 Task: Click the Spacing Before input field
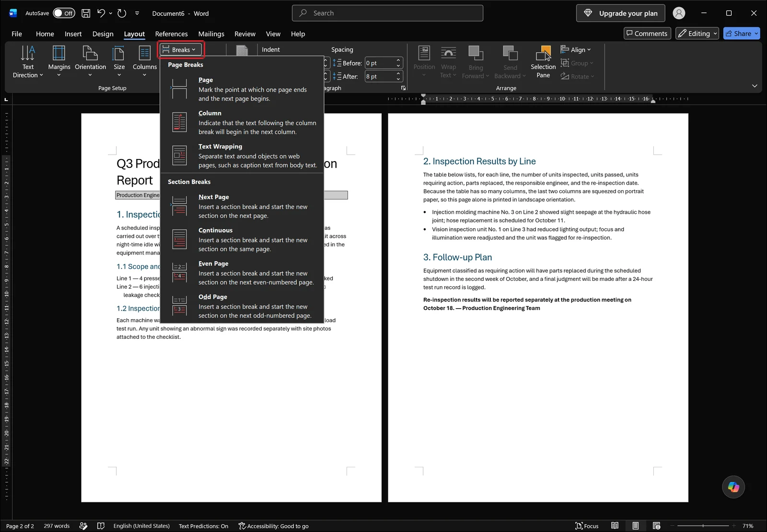(x=380, y=63)
